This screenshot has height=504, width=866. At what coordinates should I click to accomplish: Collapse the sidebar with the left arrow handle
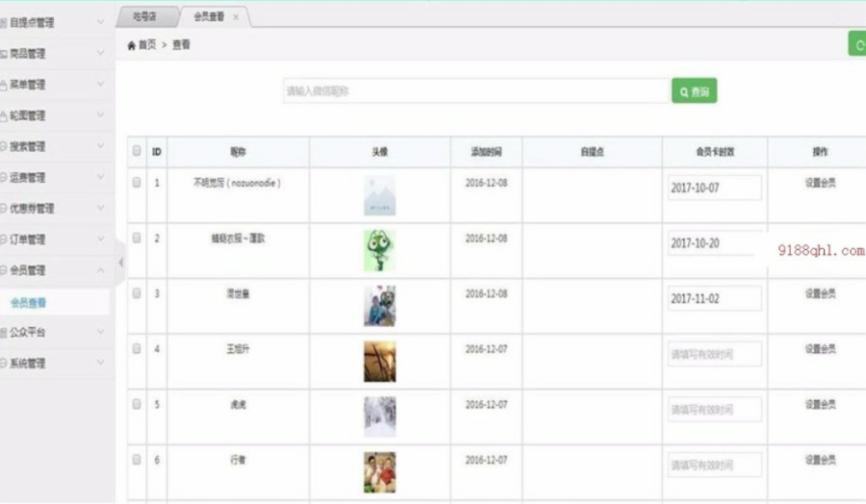tap(121, 263)
